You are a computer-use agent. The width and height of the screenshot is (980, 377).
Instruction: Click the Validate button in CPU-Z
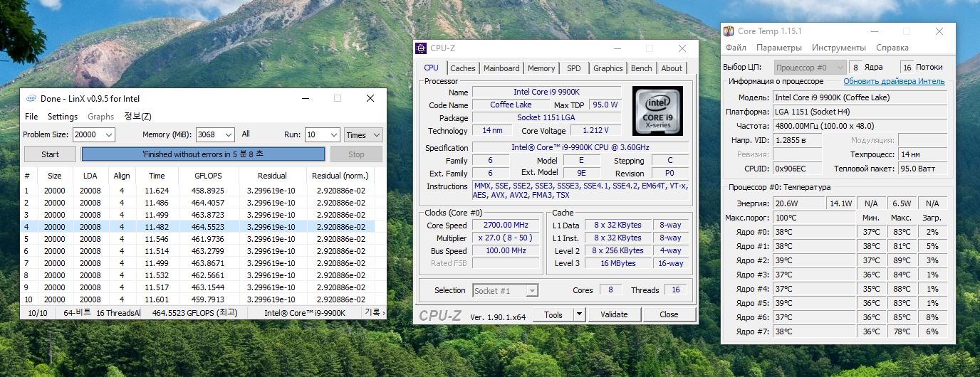click(614, 314)
